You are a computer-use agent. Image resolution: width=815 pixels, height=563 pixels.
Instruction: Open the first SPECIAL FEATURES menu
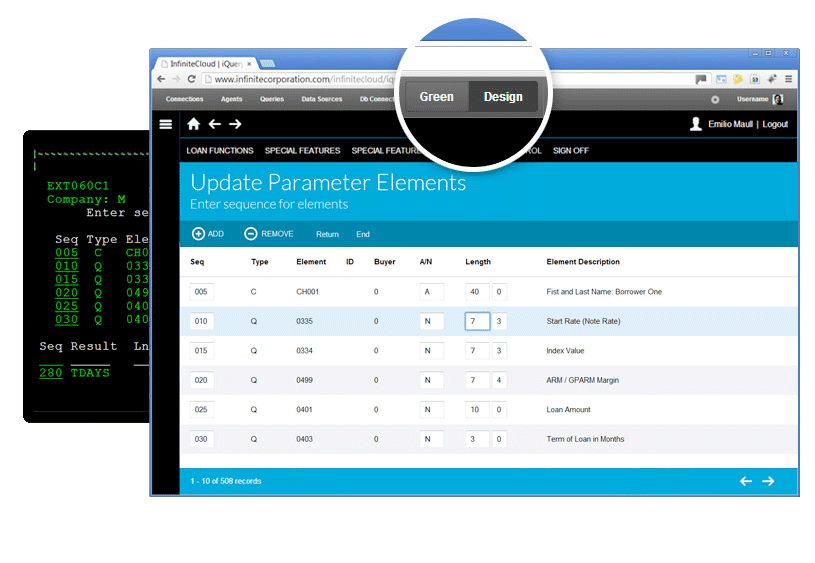[303, 151]
